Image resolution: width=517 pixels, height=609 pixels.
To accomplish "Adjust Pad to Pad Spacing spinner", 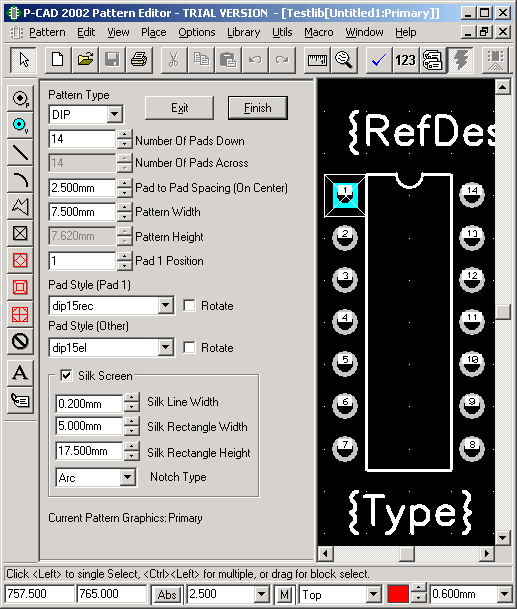I will (x=124, y=188).
